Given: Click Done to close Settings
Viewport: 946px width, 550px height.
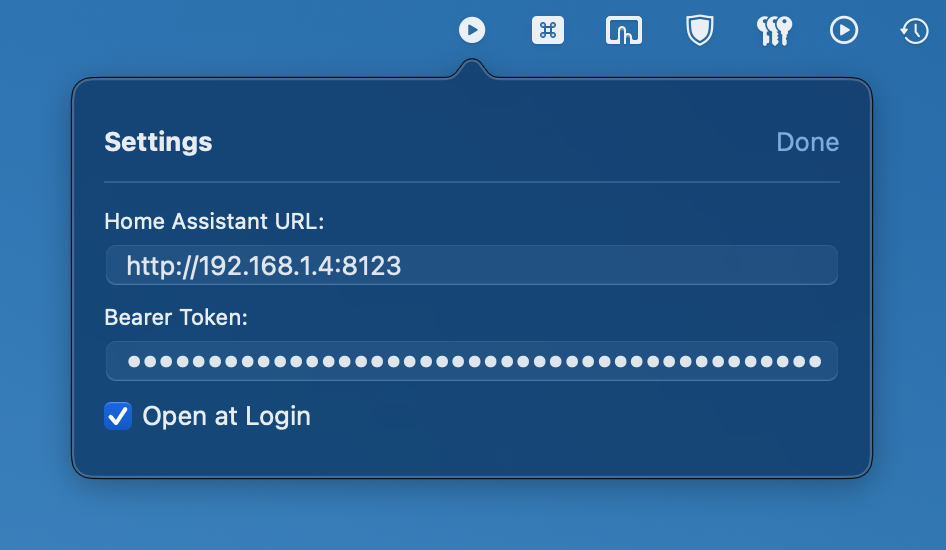Looking at the screenshot, I should point(807,142).
